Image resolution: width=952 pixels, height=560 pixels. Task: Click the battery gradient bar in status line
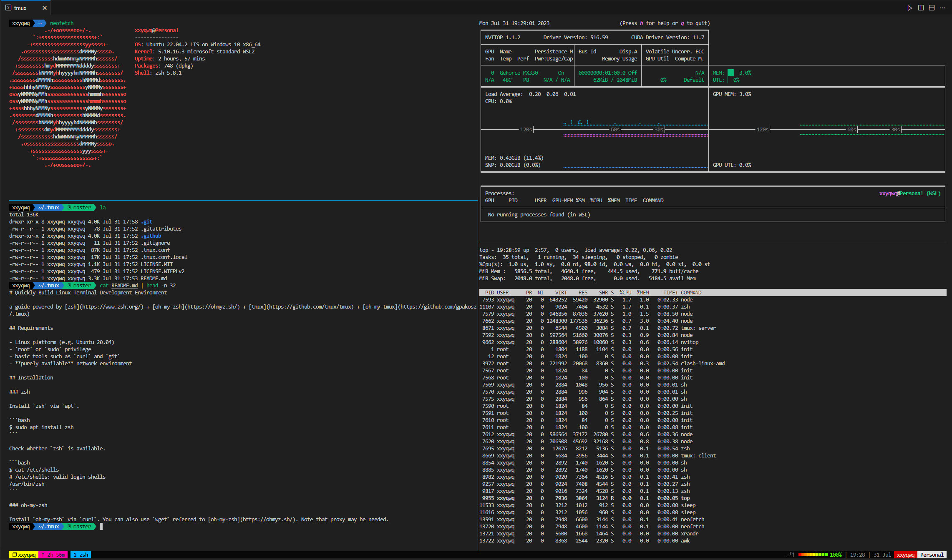[813, 555]
